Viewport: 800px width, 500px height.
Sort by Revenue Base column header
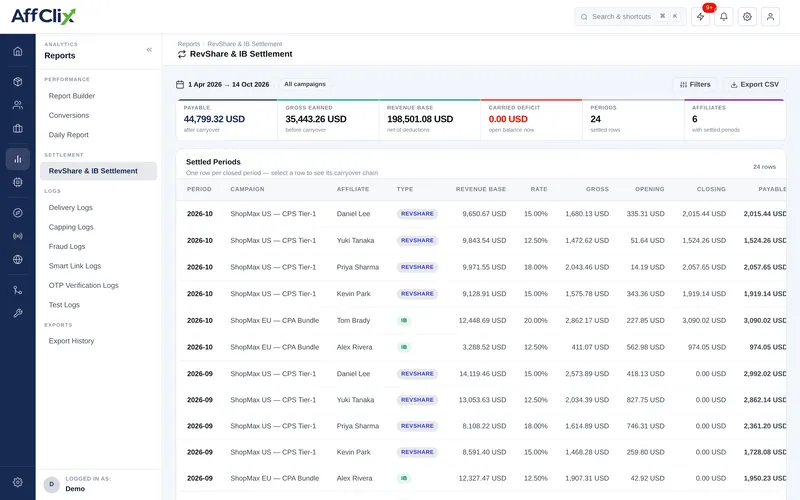click(x=481, y=189)
